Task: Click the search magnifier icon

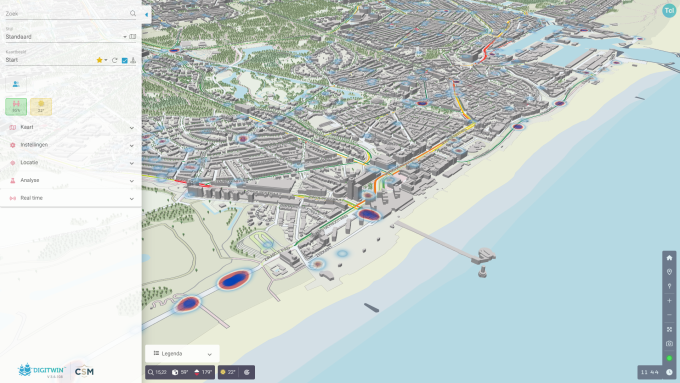Action: [133, 13]
